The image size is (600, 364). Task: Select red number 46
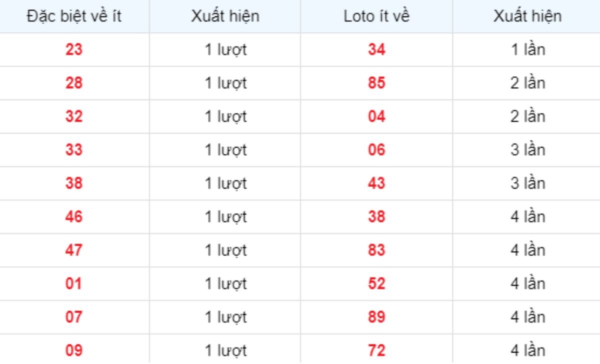pos(74,217)
